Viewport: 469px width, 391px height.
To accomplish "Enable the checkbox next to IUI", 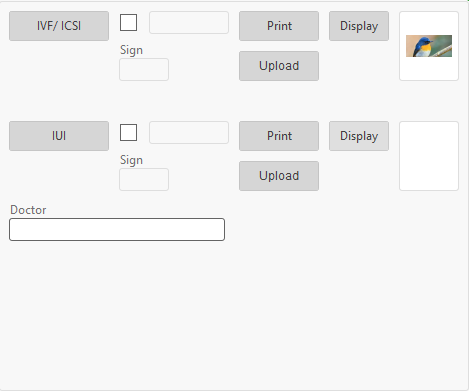I will (128, 133).
